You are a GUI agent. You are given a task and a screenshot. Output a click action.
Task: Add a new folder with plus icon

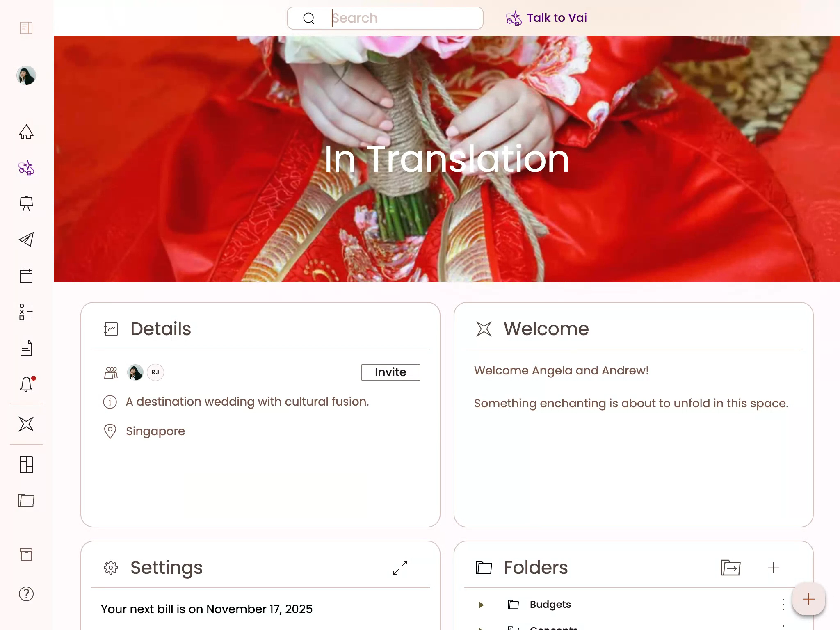pyautogui.click(x=773, y=568)
